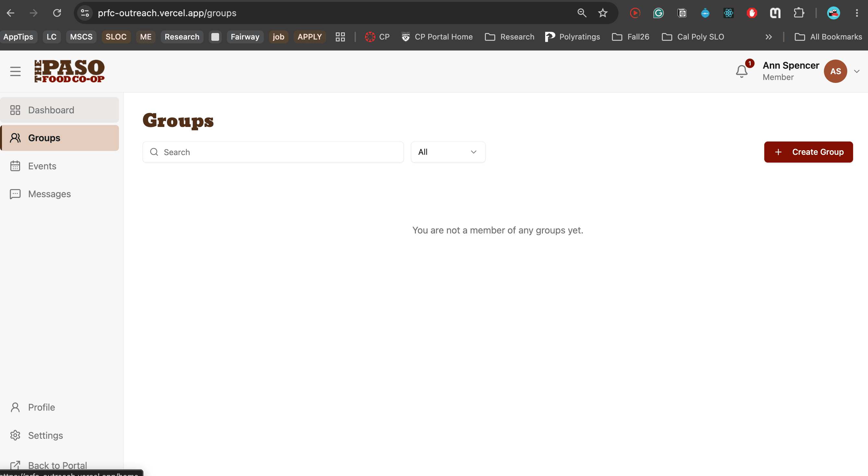Open the Chrome three-dot menu

[857, 13]
